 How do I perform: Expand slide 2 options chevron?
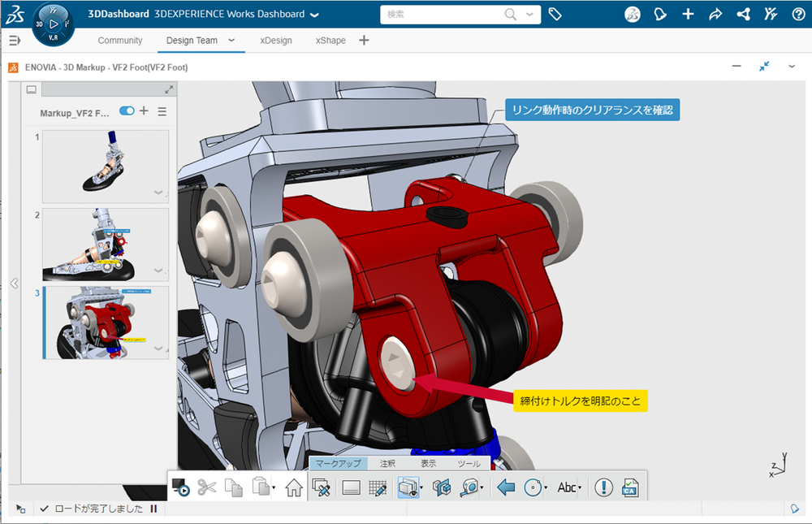[x=158, y=271]
